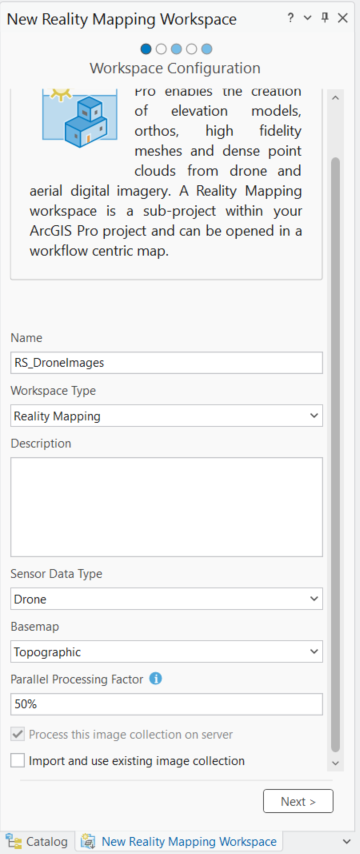The image size is (360, 854).
Task: Go to fourth wizard step dot
Action: pos(191,49)
